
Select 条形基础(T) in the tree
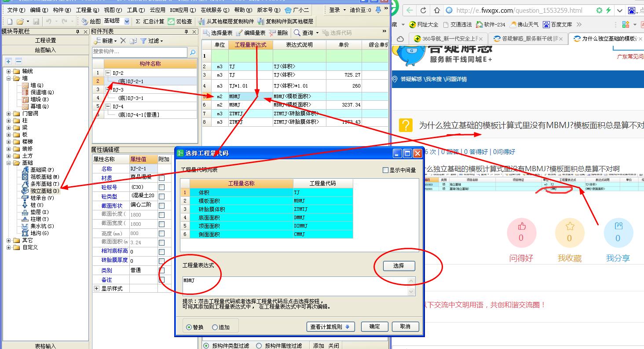click(44, 184)
